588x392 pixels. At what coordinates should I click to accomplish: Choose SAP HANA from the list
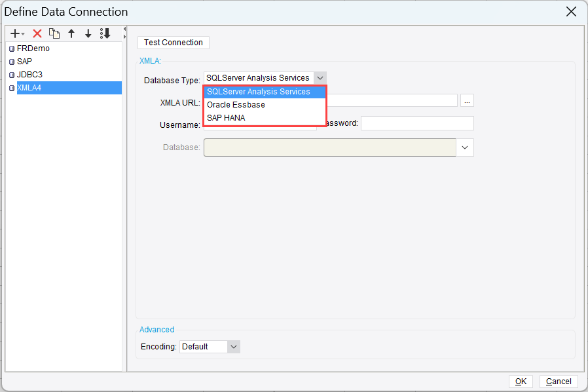226,118
